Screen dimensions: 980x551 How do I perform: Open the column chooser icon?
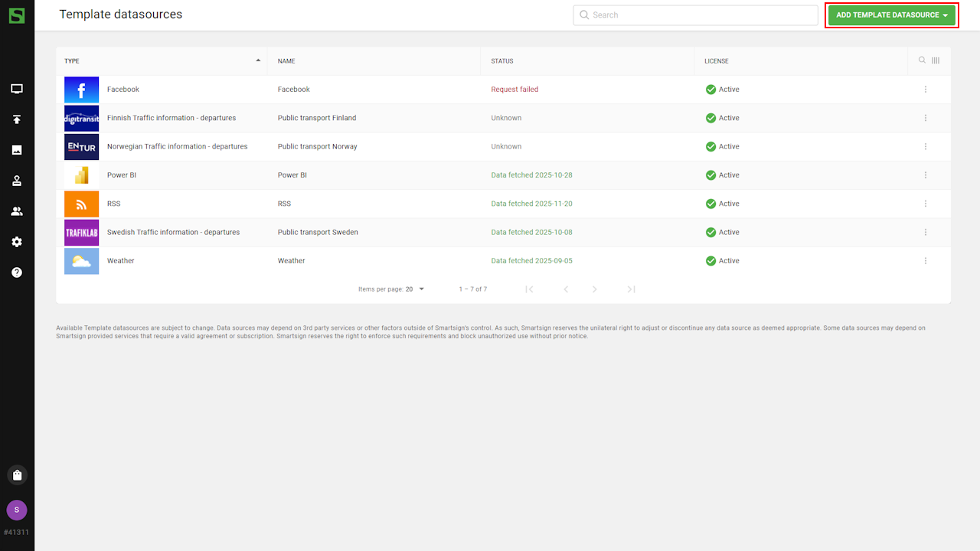coord(936,60)
